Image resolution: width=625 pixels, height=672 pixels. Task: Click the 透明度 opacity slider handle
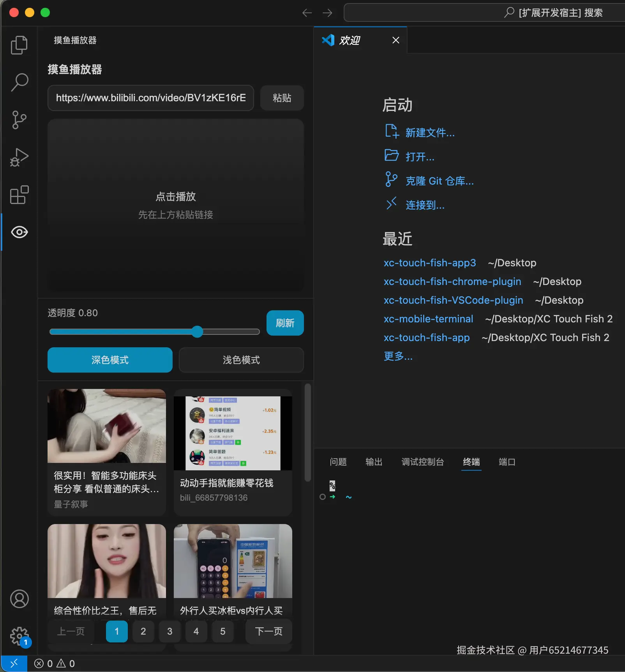(x=198, y=332)
